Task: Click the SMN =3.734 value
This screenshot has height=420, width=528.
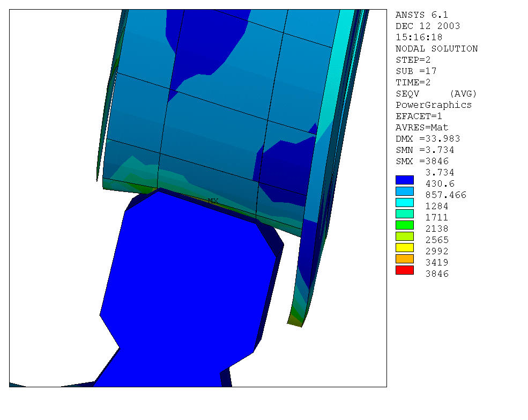Action: click(x=425, y=150)
